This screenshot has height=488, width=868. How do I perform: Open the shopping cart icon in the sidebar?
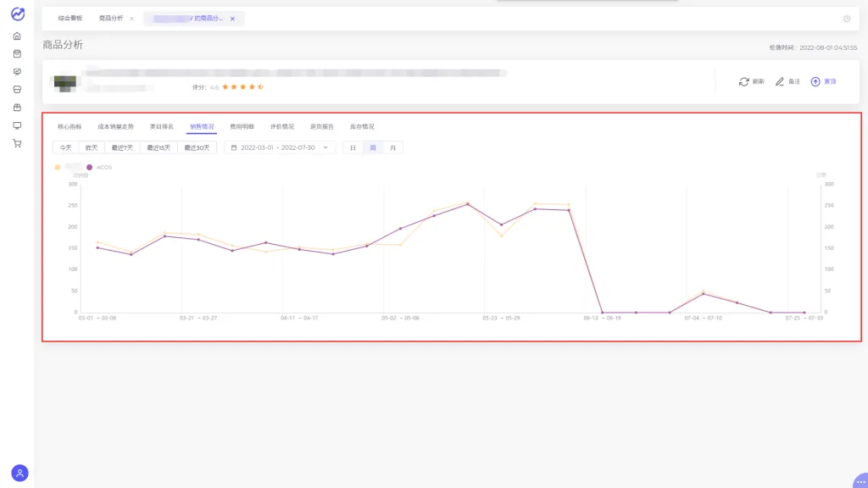[x=17, y=143]
